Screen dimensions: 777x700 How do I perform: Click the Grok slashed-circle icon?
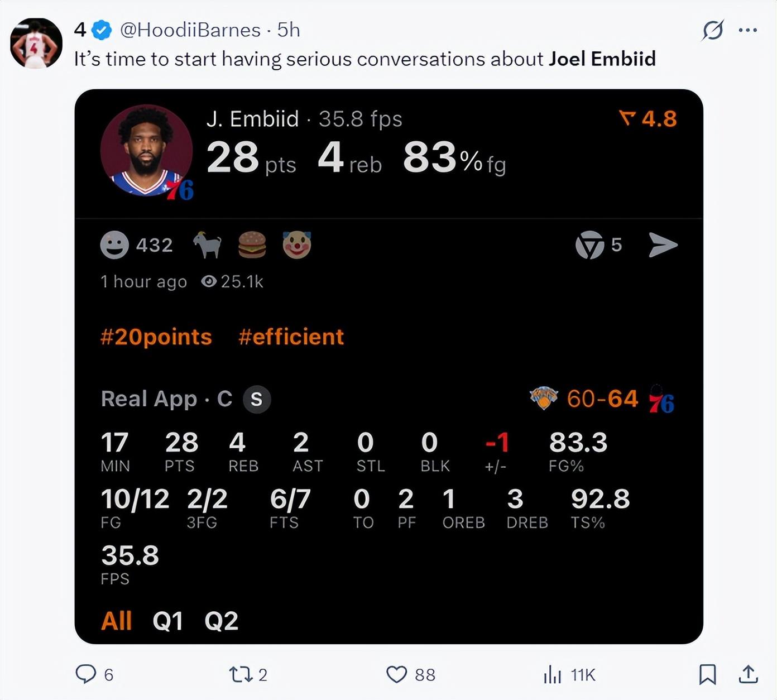point(713,30)
